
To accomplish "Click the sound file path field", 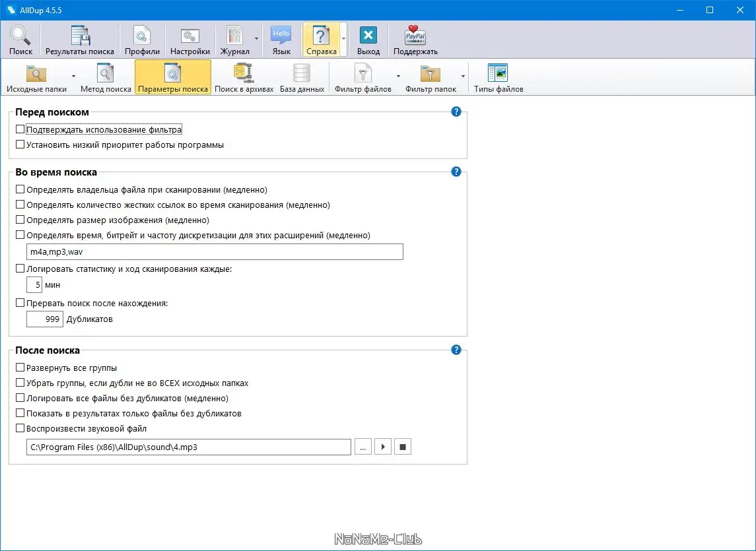I will [x=189, y=447].
